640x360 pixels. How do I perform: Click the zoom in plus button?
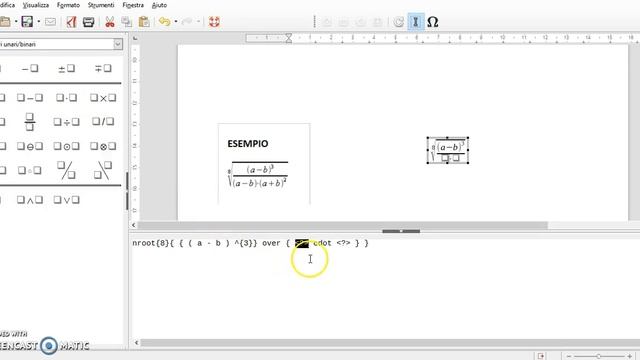[x=630, y=356]
